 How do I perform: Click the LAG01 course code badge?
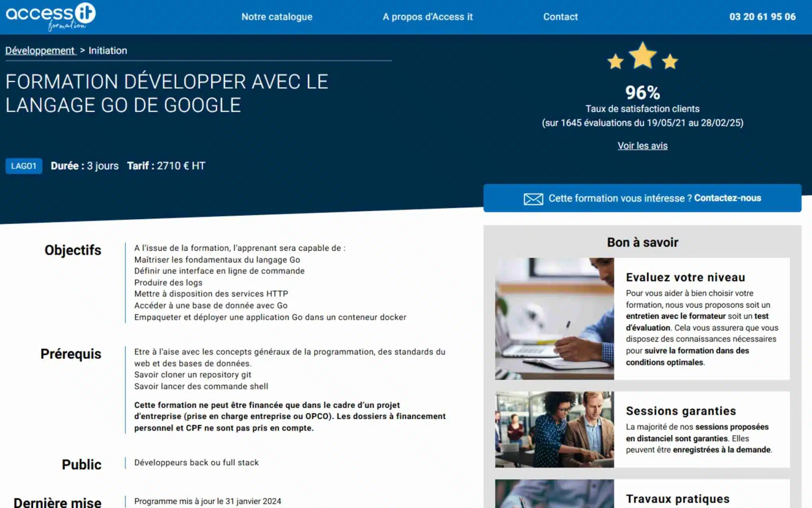pos(24,166)
